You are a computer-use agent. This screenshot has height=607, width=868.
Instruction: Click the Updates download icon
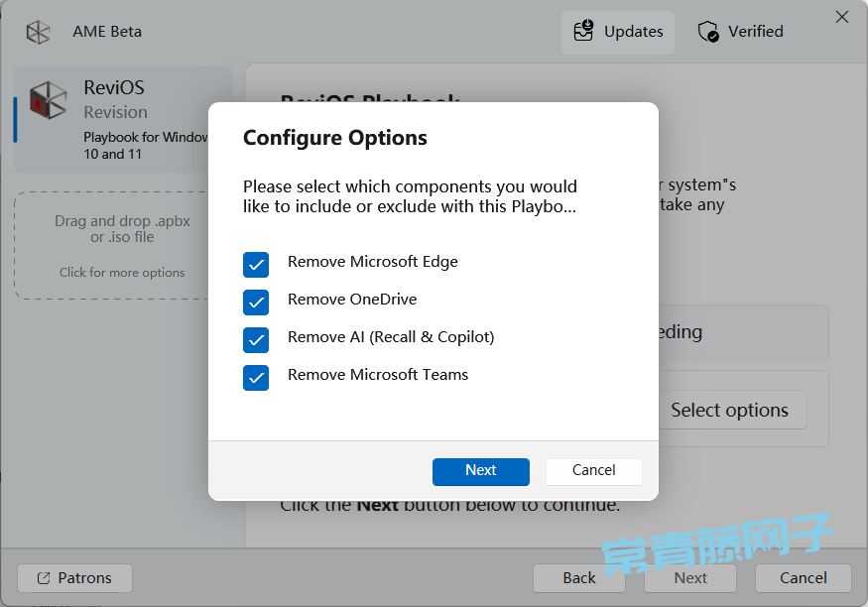point(583,32)
